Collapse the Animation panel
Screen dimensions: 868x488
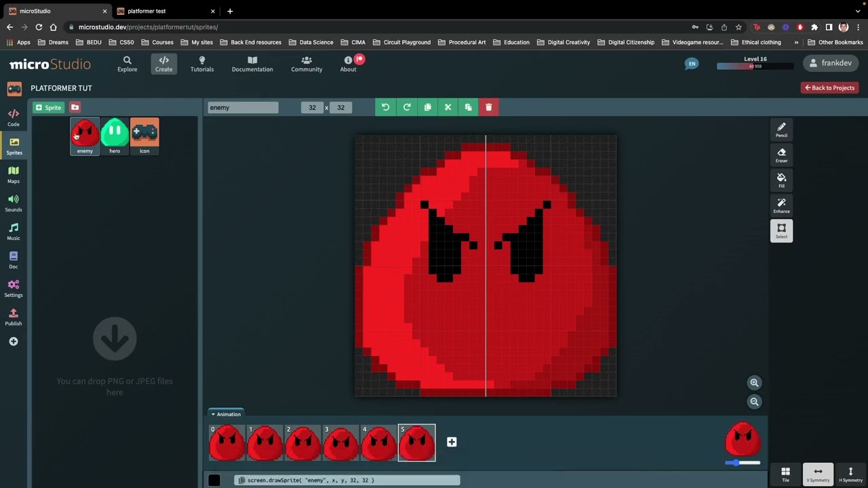click(x=225, y=414)
